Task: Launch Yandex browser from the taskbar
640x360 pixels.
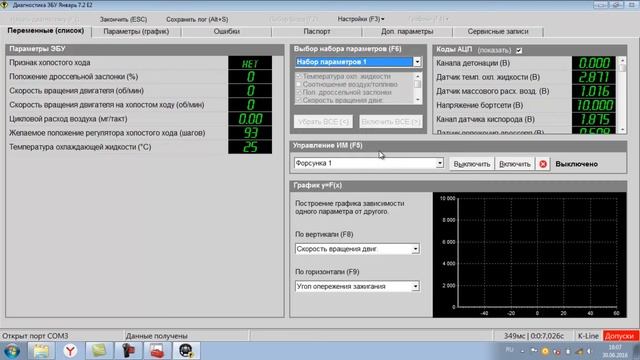Action: tap(70, 351)
